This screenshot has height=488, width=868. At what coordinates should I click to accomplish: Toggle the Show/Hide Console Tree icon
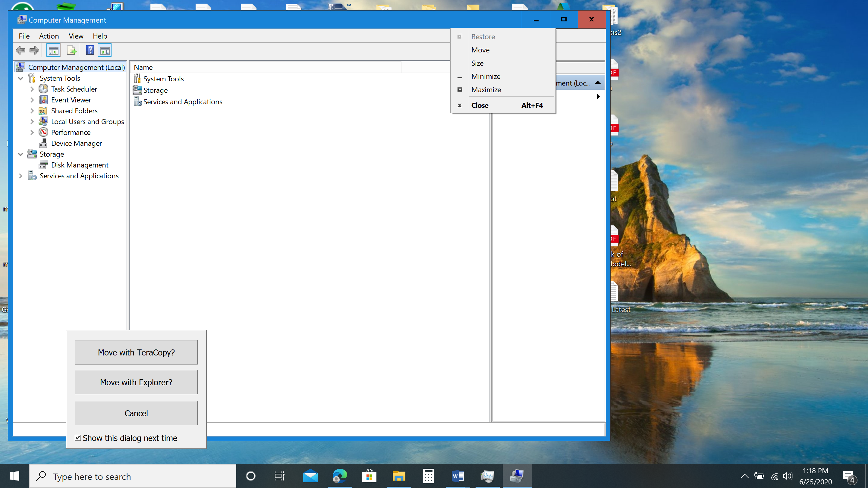pos(53,51)
